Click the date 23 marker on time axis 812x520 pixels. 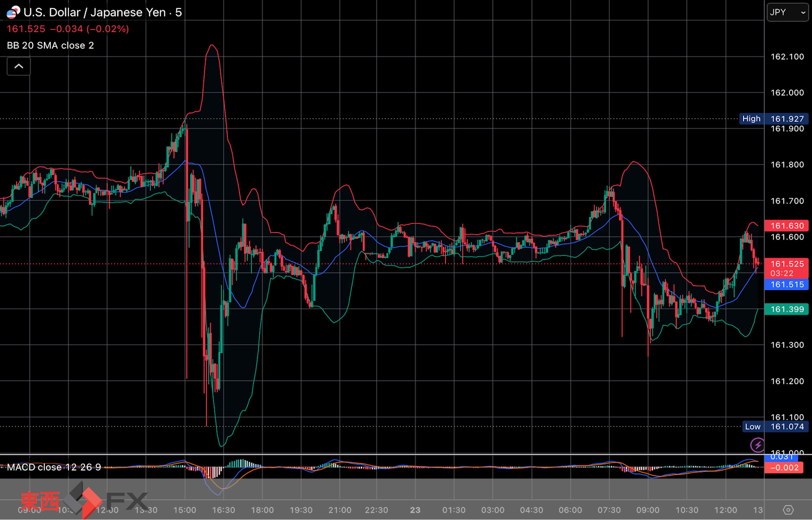tap(415, 510)
